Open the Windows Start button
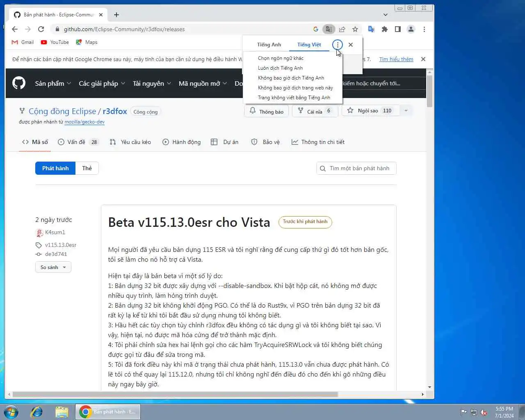This screenshot has width=525, height=420. (x=11, y=412)
